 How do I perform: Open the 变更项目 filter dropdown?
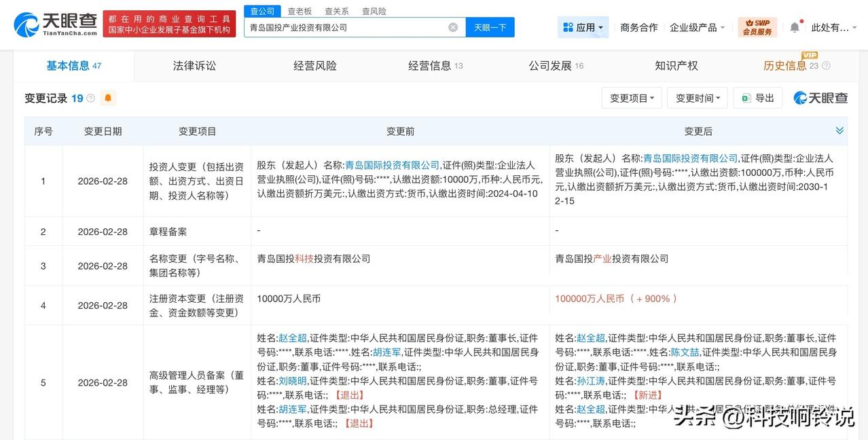[x=631, y=97]
